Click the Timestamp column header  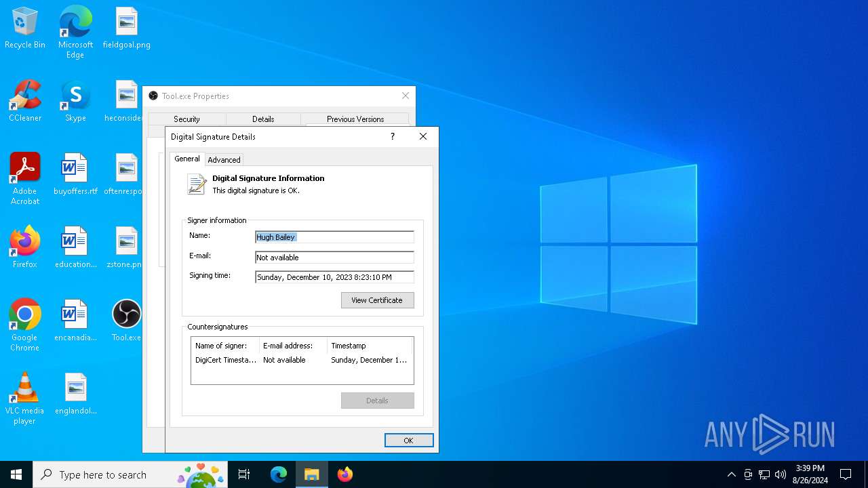point(370,346)
